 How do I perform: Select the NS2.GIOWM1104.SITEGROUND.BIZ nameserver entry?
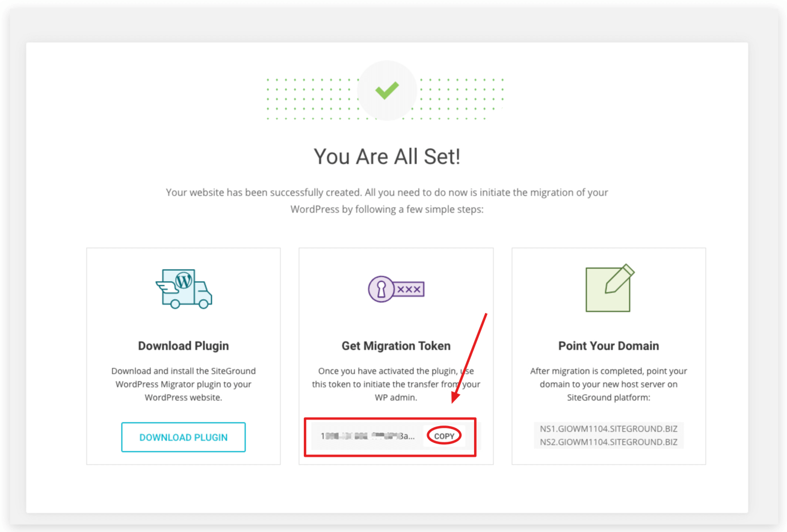point(608,442)
